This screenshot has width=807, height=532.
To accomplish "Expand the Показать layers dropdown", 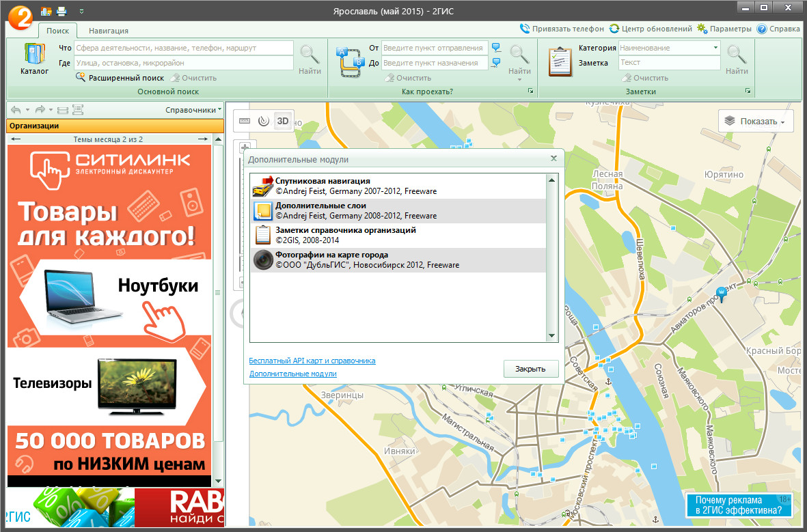I will coord(756,122).
